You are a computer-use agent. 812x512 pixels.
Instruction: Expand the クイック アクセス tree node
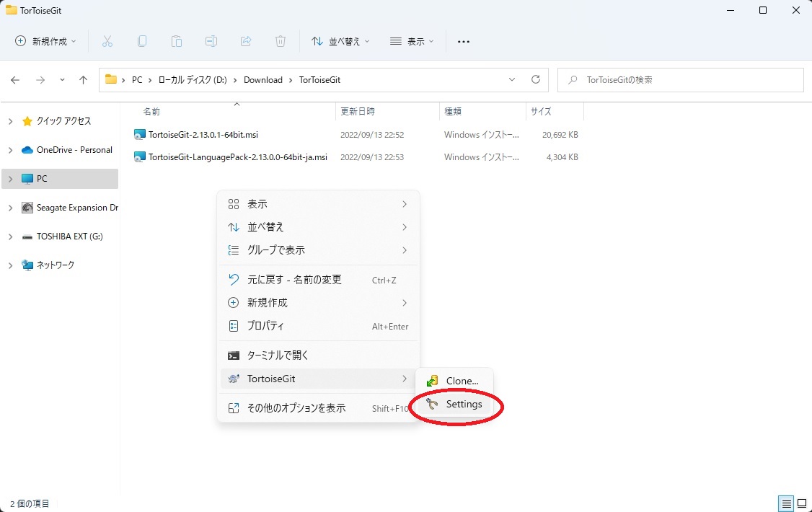[10, 121]
